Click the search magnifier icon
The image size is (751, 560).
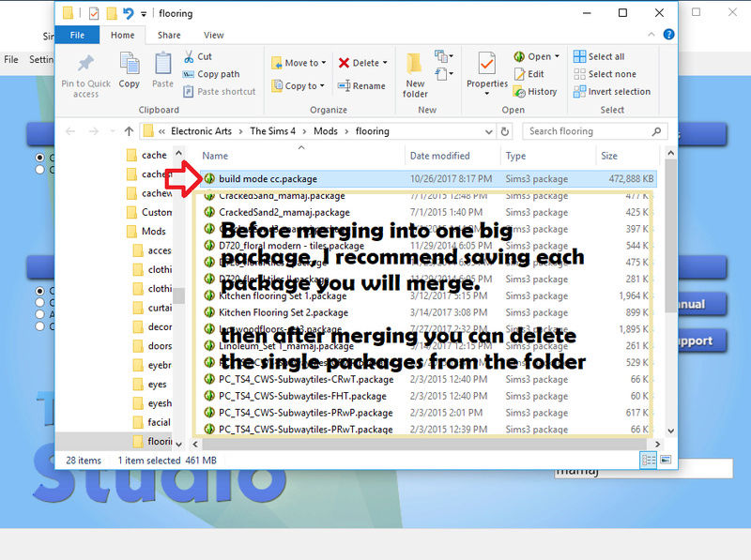656,131
